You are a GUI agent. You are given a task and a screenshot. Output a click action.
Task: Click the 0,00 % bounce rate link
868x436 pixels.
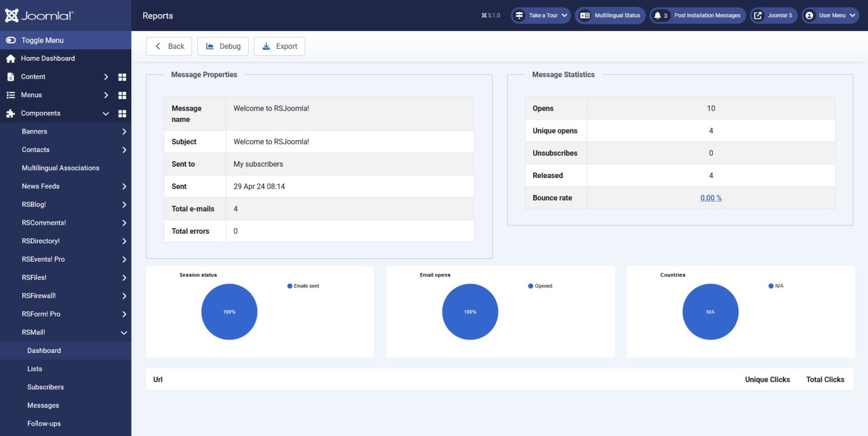[711, 198]
